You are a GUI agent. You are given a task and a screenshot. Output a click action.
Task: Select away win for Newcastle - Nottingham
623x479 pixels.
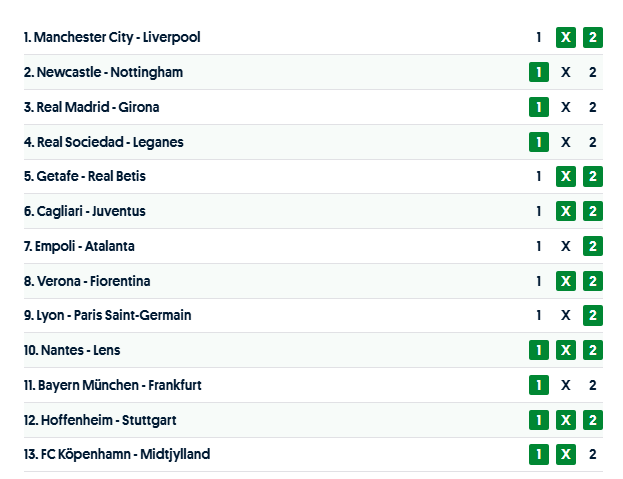click(x=593, y=72)
